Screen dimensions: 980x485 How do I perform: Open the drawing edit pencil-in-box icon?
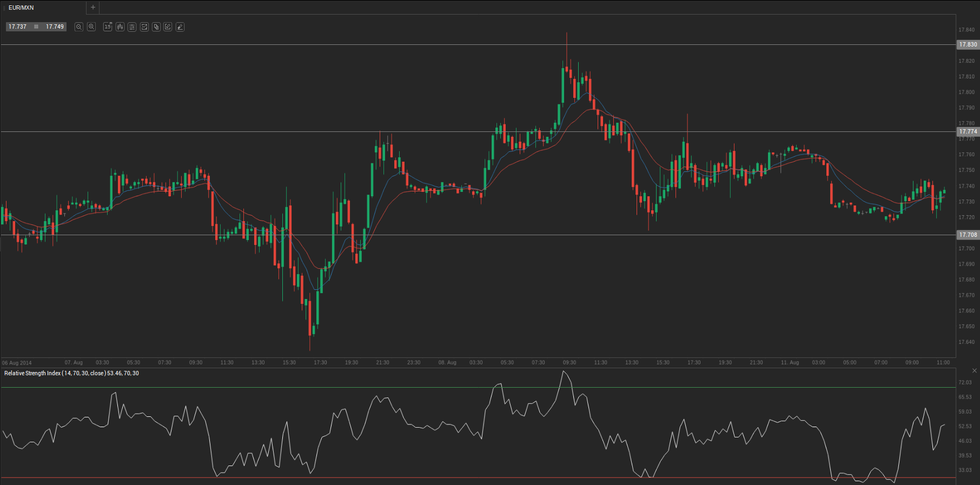(x=168, y=26)
